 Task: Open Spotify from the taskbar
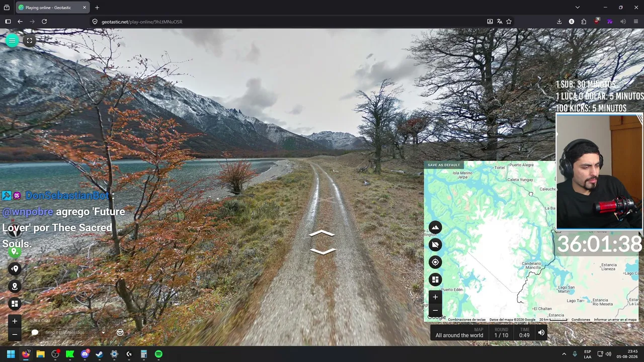tap(158, 354)
